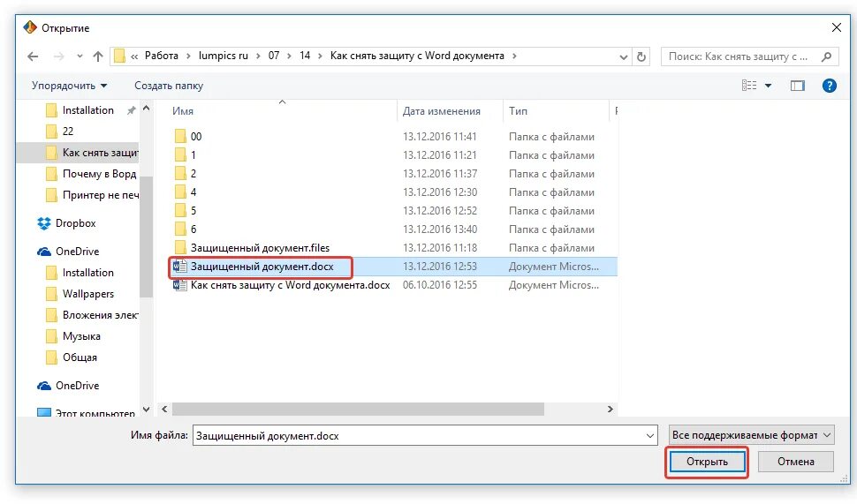
Task: Click the Работа breadcrumb segment
Action: pos(161,56)
